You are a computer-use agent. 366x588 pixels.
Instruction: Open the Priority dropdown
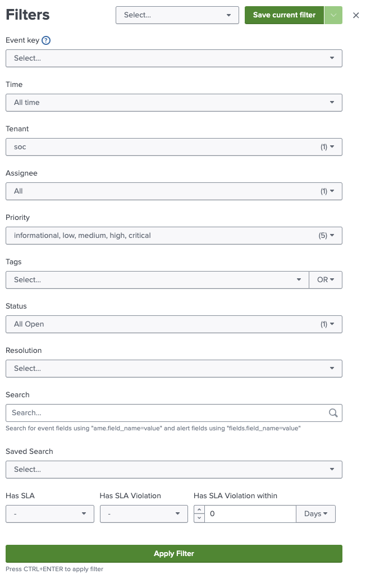click(173, 235)
